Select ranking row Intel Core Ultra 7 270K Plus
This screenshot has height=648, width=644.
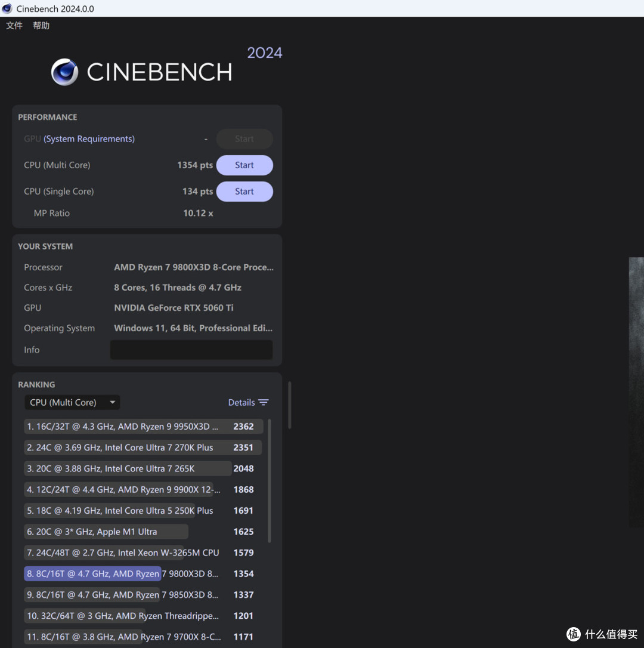[143, 448]
